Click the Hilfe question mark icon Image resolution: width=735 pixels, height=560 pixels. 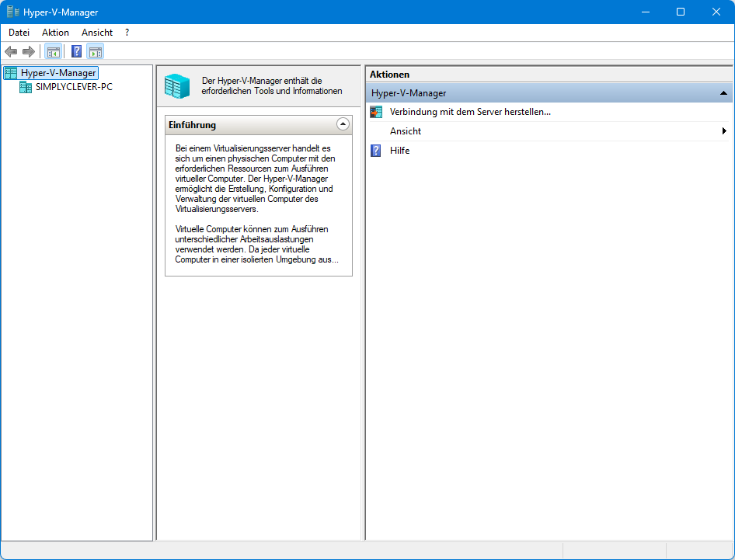(x=376, y=151)
